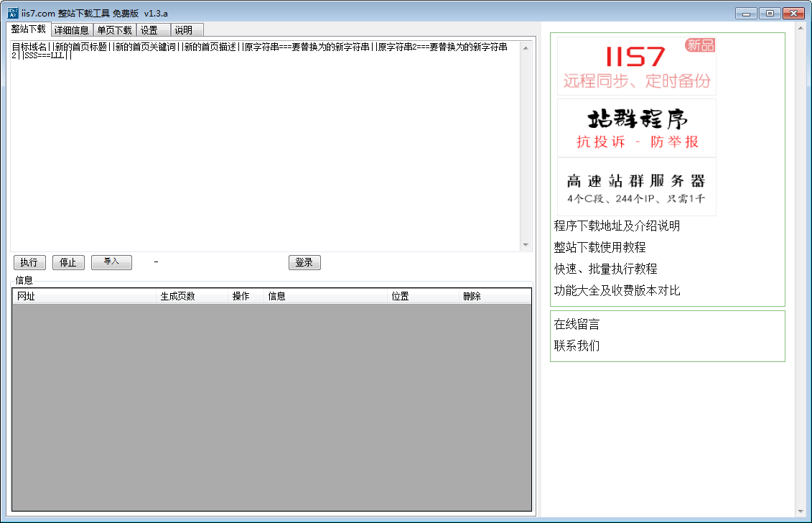Click the 位置 column header
Screen dimensions: 812x523
[x=423, y=296]
